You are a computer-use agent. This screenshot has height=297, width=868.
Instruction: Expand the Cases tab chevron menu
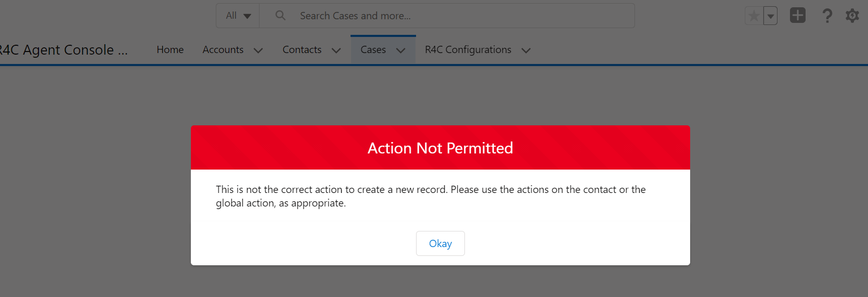[x=400, y=50]
